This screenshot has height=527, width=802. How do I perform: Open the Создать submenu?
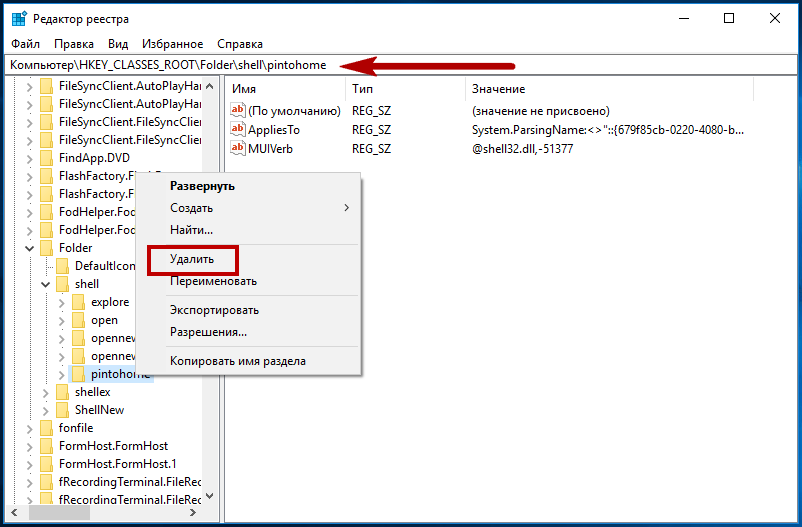pos(249,208)
